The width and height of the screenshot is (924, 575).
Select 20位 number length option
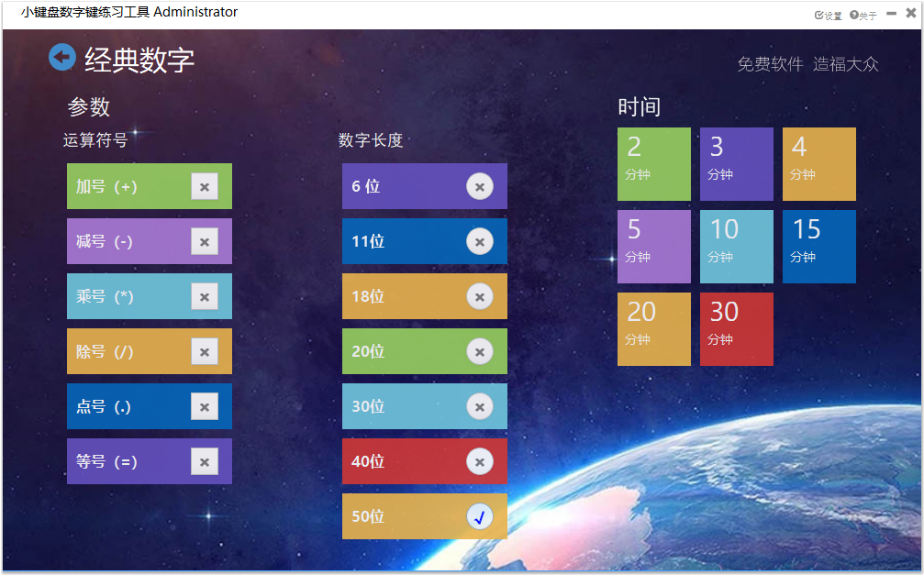pos(424,351)
